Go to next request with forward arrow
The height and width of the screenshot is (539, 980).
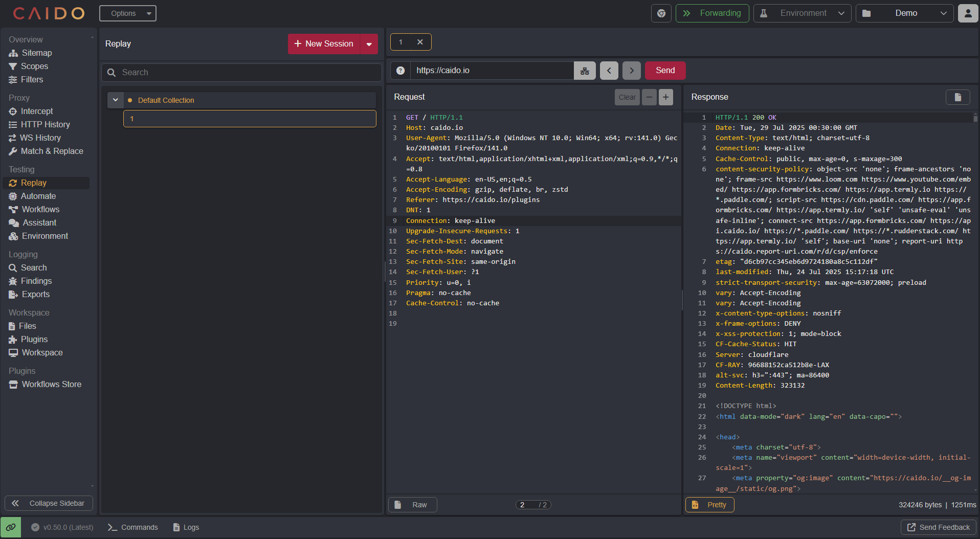632,71
